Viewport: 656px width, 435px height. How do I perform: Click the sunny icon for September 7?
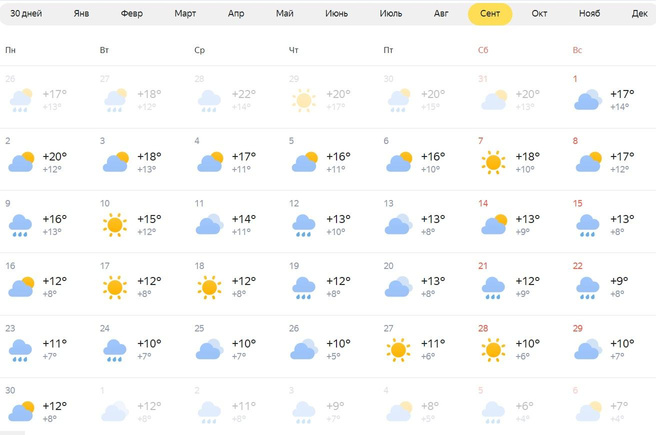(492, 161)
